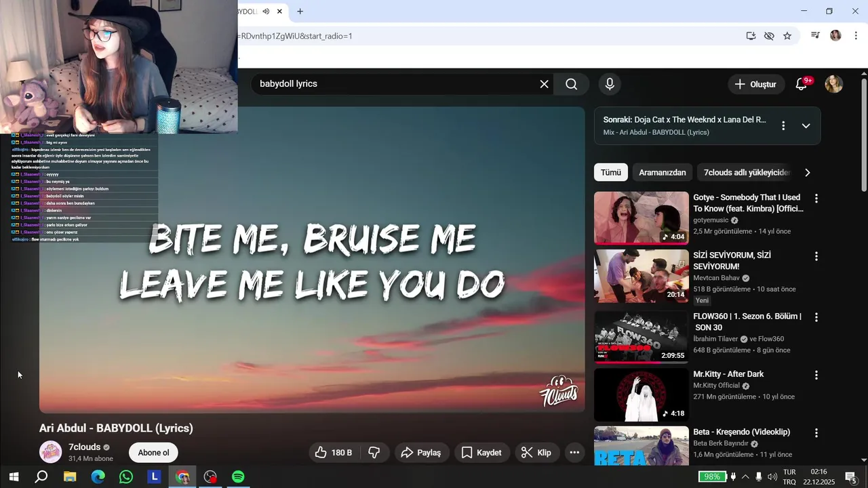Subscribe with Abone ol button
This screenshot has height=488, width=868.
click(x=153, y=452)
